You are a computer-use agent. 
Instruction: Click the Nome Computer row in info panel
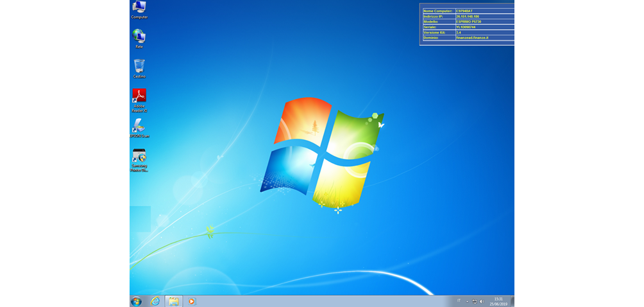467,11
